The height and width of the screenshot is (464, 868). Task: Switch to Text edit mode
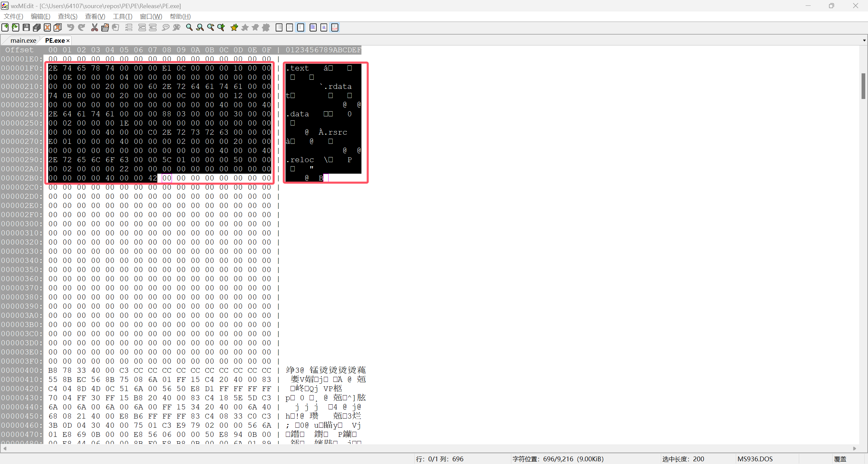tap(313, 27)
